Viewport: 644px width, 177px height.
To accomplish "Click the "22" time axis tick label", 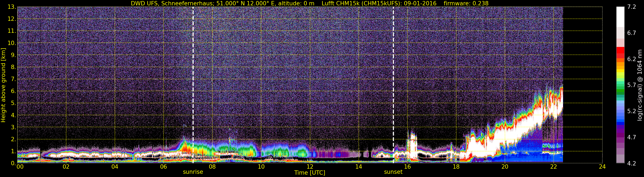I will [x=554, y=167].
